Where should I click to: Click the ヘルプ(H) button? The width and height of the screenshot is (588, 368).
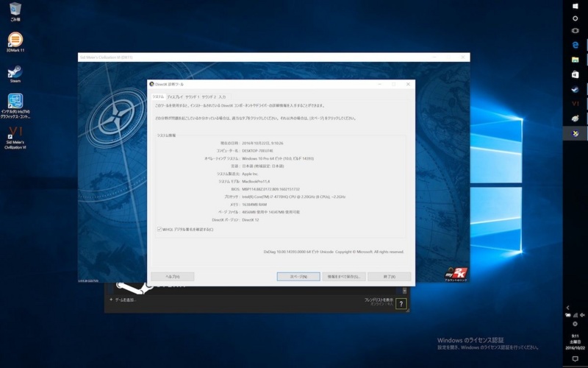tap(173, 277)
